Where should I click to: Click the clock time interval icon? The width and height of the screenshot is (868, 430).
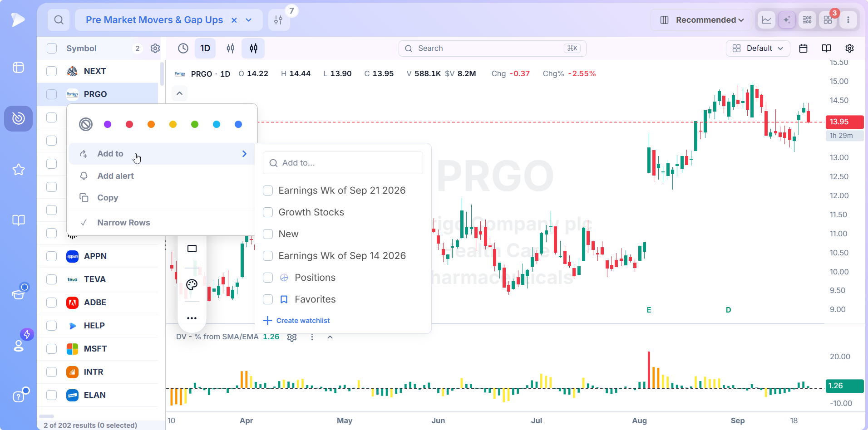(183, 49)
